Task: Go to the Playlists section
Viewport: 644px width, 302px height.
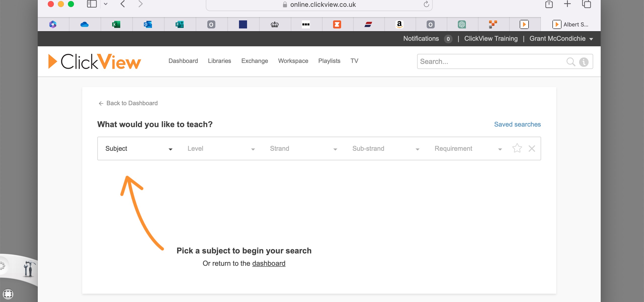Action: (329, 61)
